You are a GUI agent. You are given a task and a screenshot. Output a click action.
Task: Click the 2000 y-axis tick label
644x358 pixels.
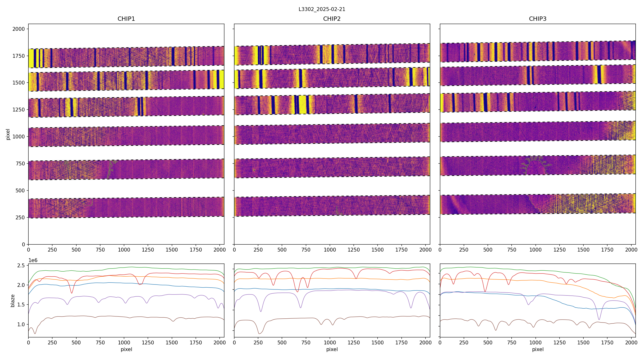19,29
